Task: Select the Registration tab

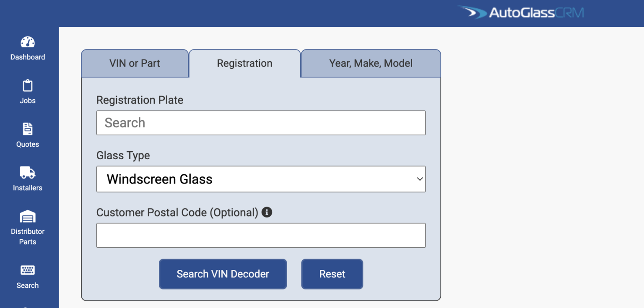Action: click(244, 63)
